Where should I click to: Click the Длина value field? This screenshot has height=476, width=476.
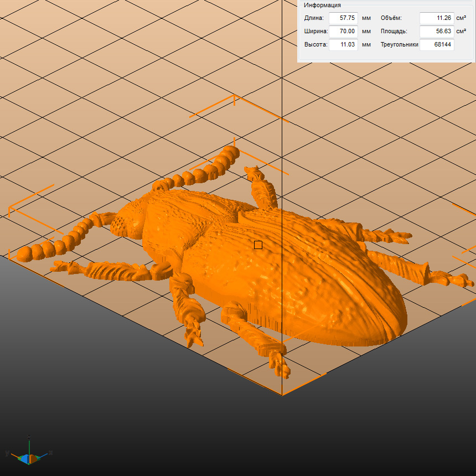click(343, 18)
